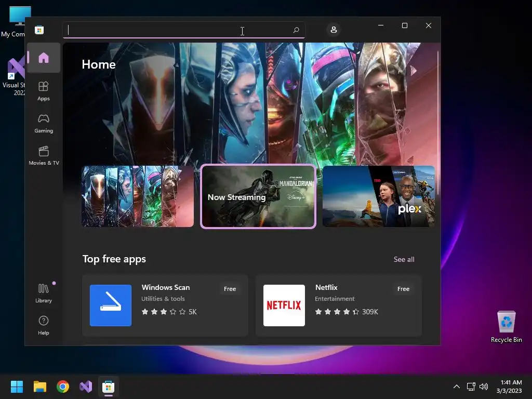Image resolution: width=532 pixels, height=399 pixels.
Task: Open the user account profile icon
Action: [x=334, y=30]
